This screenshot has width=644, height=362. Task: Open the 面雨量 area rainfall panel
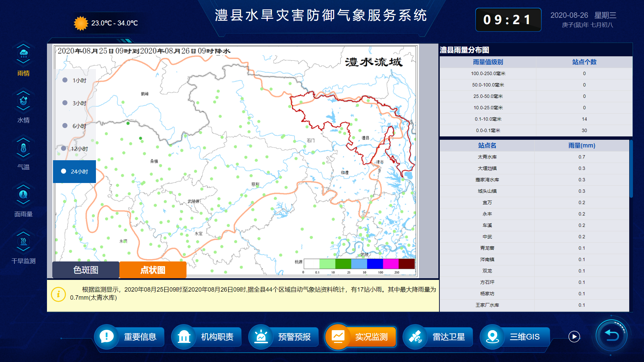(x=23, y=194)
